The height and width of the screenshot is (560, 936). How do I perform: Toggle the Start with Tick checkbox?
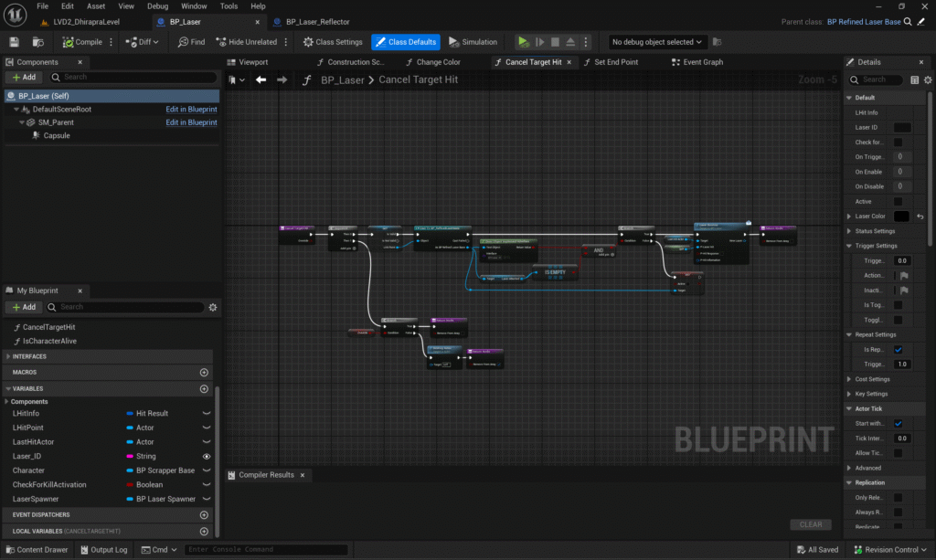click(898, 424)
